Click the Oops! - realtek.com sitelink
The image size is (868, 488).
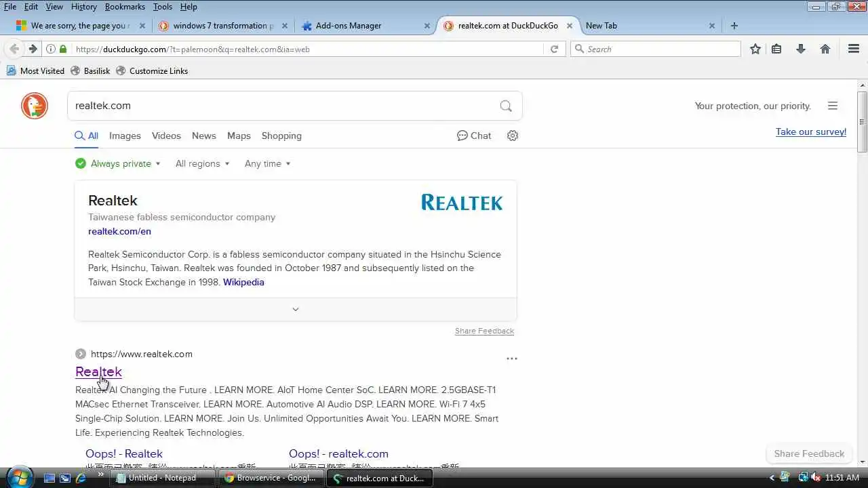coord(338,453)
